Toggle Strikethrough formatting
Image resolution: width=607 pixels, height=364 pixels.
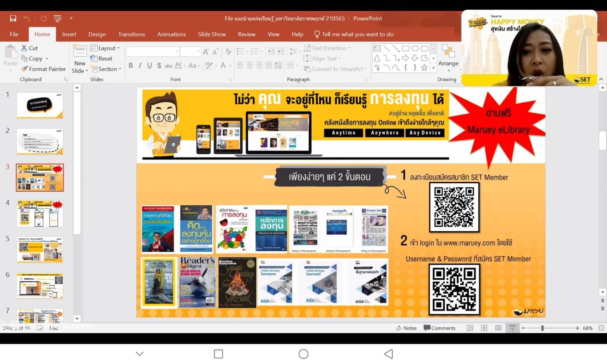click(x=169, y=65)
